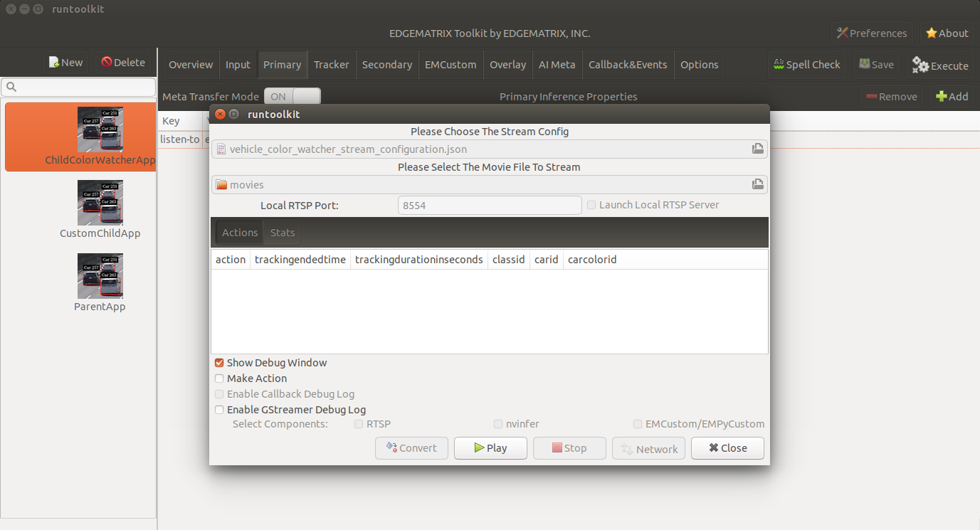Image resolution: width=980 pixels, height=530 pixels.
Task: Open the movies folder chooser
Action: tap(490, 184)
